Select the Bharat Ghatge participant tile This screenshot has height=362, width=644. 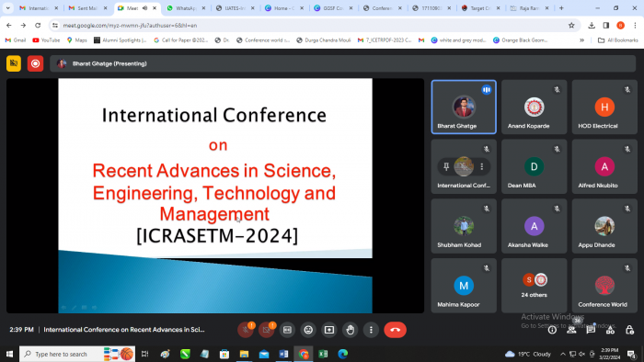(x=464, y=107)
